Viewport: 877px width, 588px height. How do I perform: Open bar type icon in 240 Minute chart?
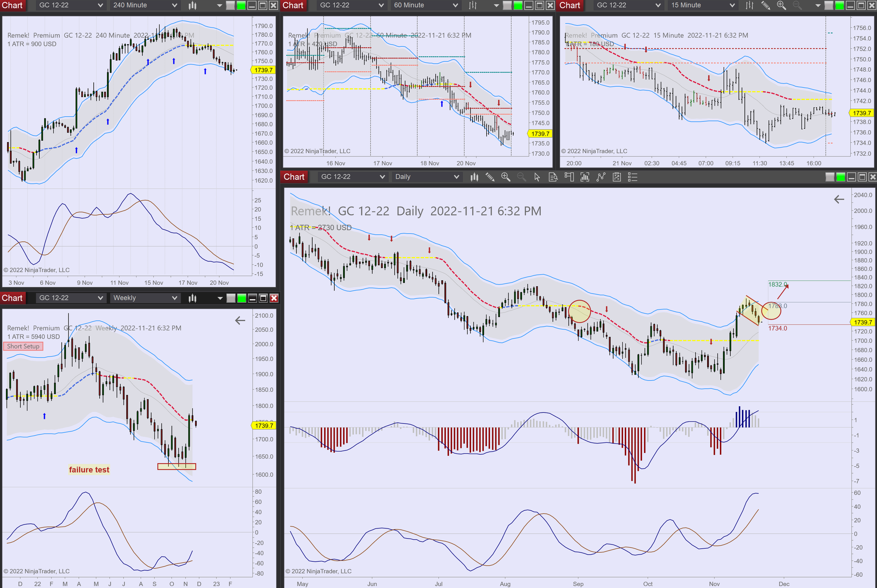pyautogui.click(x=192, y=5)
